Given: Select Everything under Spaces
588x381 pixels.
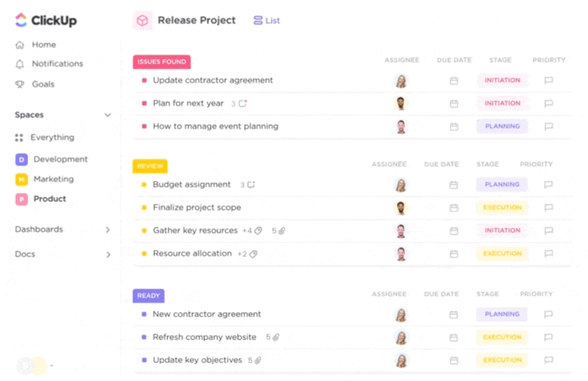Looking at the screenshot, I should click(53, 138).
